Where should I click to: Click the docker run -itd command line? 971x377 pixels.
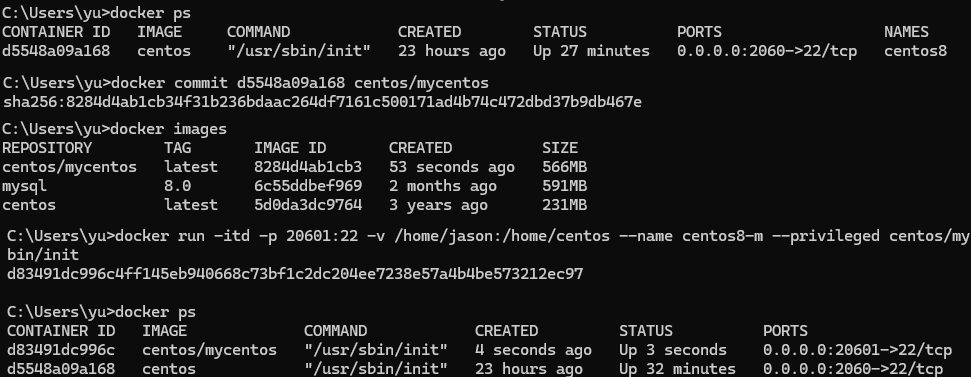(x=487, y=245)
